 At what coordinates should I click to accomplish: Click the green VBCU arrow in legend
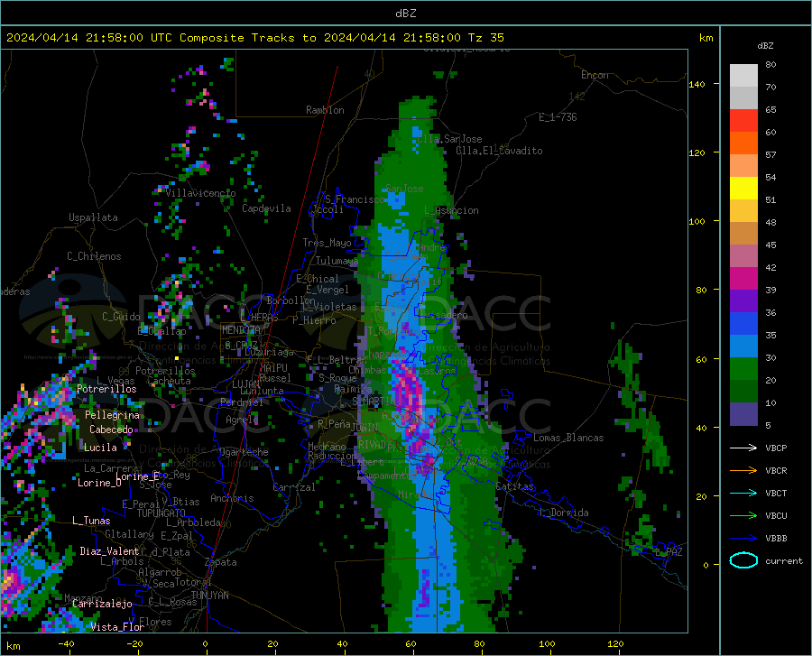[743, 516]
